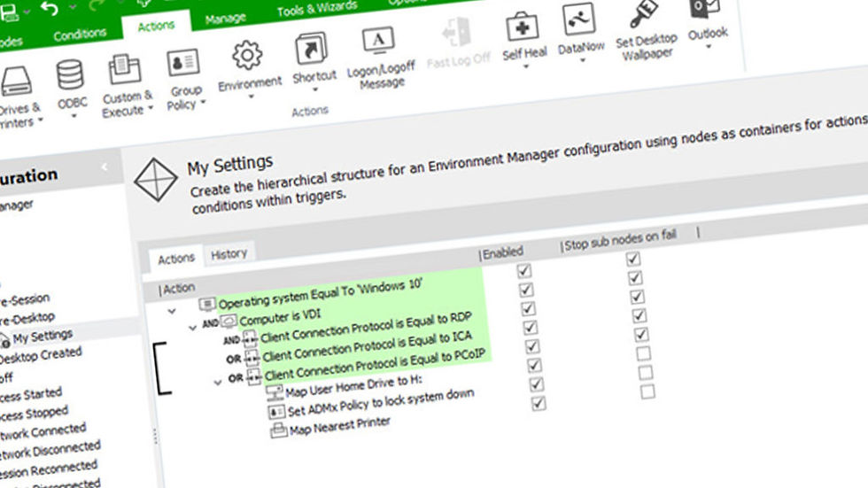Collapse the configuration navigation panel arrow
The image size is (868, 488).
point(105,167)
